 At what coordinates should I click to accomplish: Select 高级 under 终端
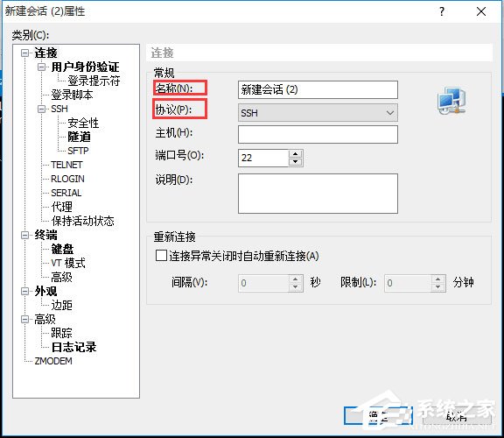point(62,277)
